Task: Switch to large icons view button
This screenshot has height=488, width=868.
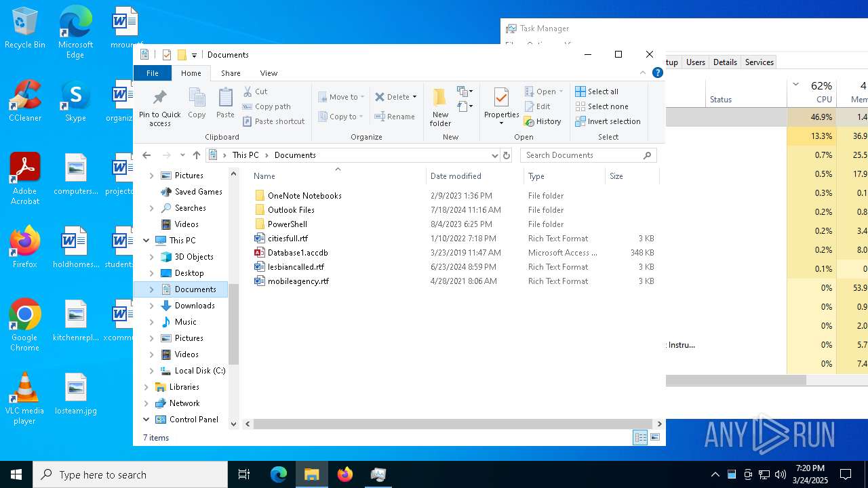Action: pos(655,438)
